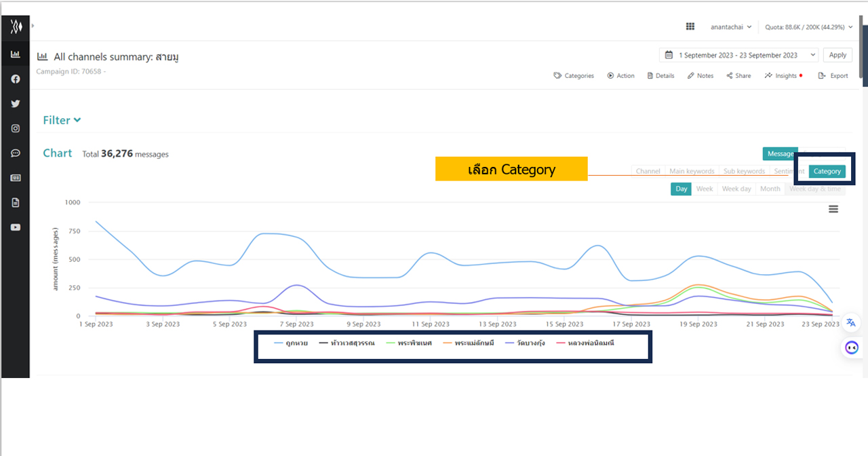Open the forum/chat bubble channel in sidebar

pos(15,153)
